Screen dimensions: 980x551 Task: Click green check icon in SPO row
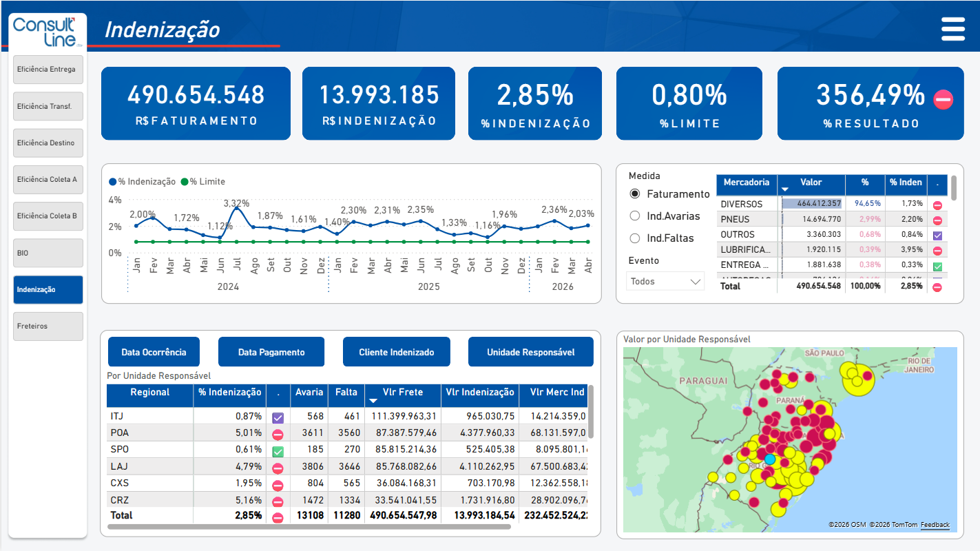pos(278,452)
